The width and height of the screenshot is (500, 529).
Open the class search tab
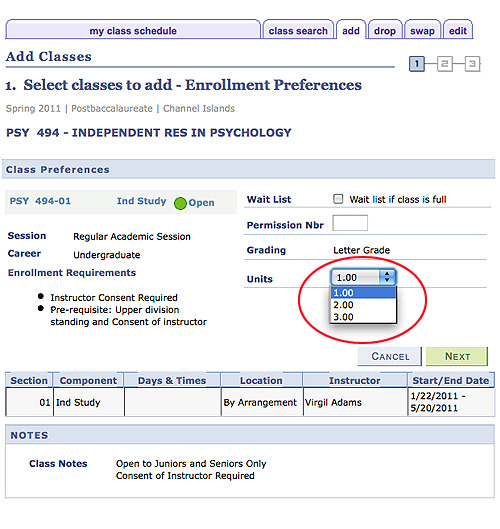[298, 30]
